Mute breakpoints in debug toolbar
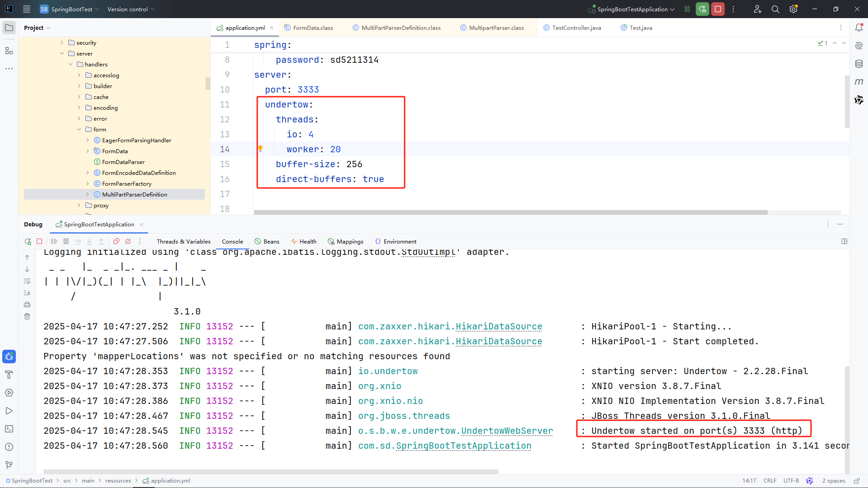This screenshot has height=488, width=868. tap(128, 242)
